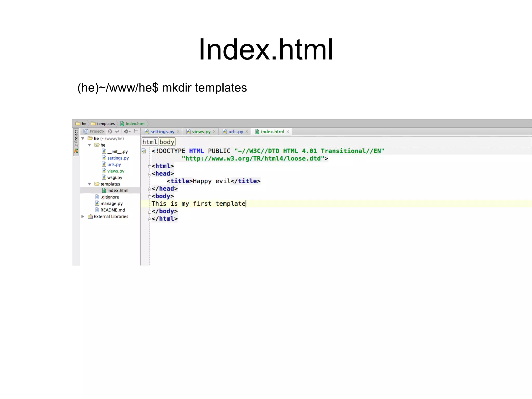Select views.py in project tree
Image resolution: width=532 pixels, height=399 pixels.
tap(113, 171)
